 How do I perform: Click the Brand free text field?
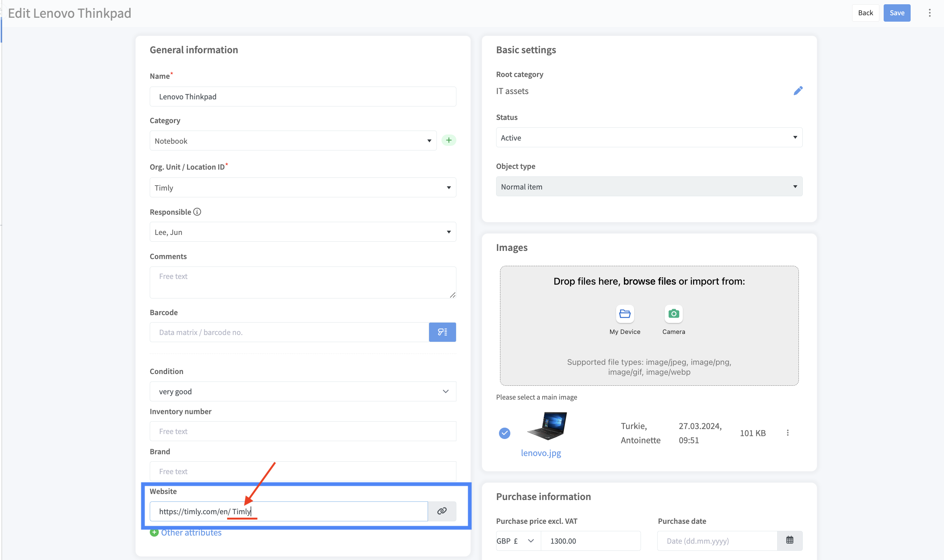303,471
